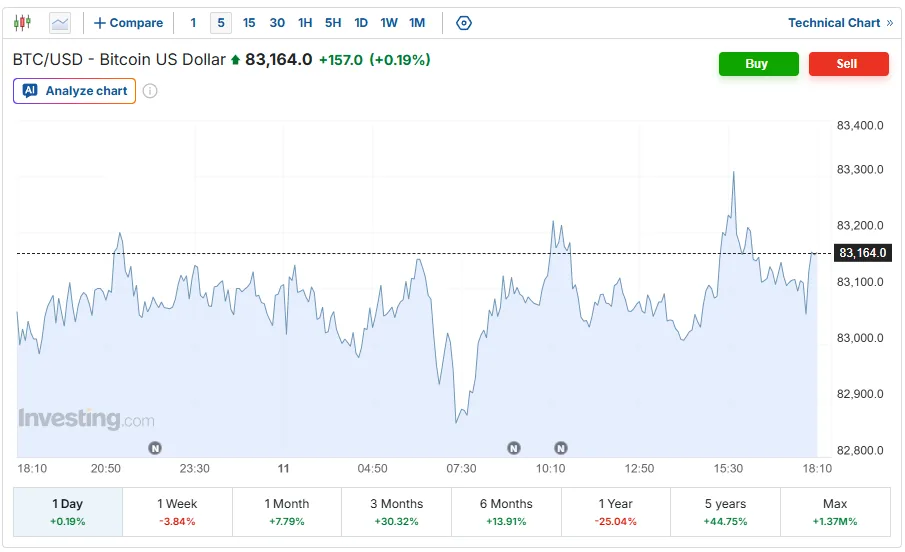Viewport: 905px width, 552px height.
Task: Switch to the 1 Month range tab
Action: pos(287,512)
